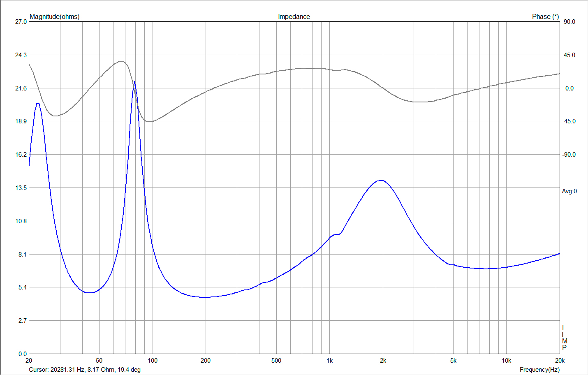
Task: Click the tallest blue impedance peak near 80 Hz
Action: [x=134, y=81]
